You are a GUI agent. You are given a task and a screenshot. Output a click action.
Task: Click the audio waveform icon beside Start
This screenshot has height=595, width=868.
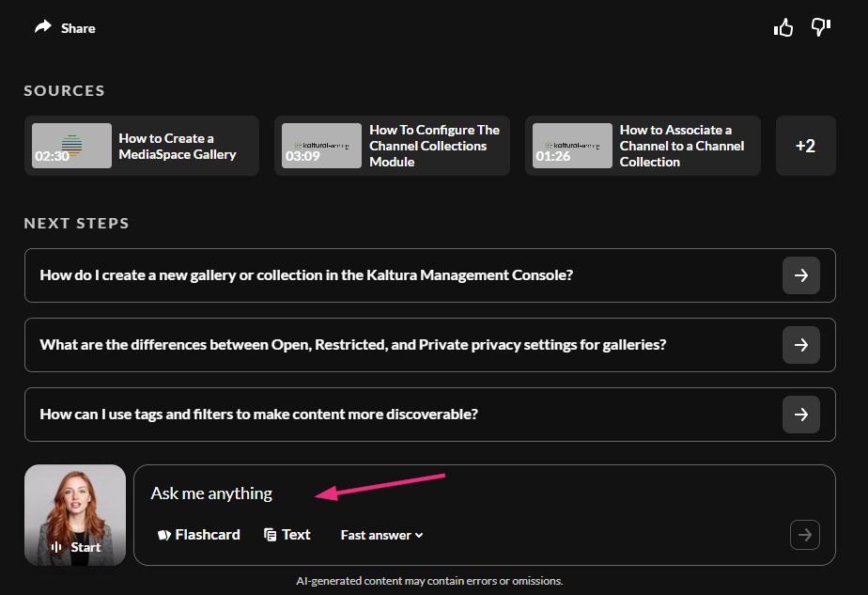56,547
